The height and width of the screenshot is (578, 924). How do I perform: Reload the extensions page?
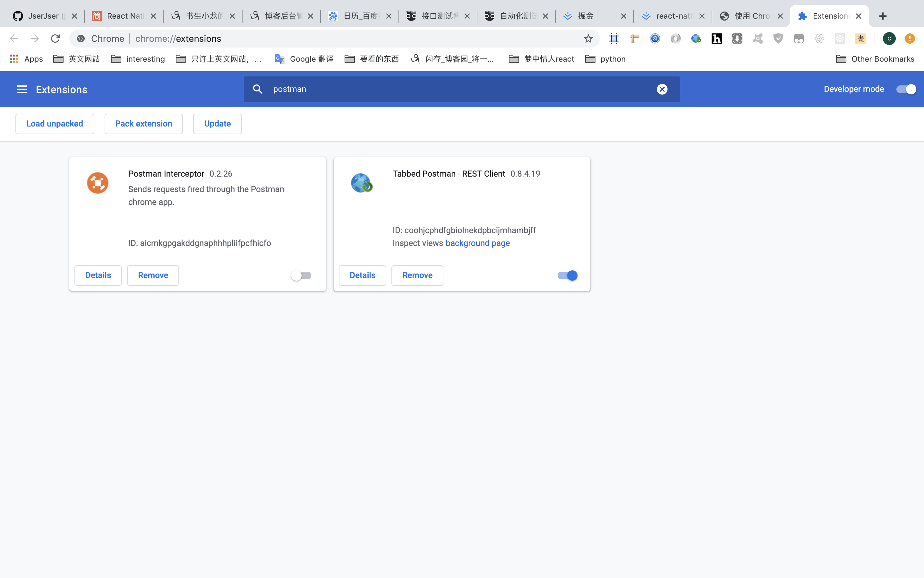click(x=56, y=39)
